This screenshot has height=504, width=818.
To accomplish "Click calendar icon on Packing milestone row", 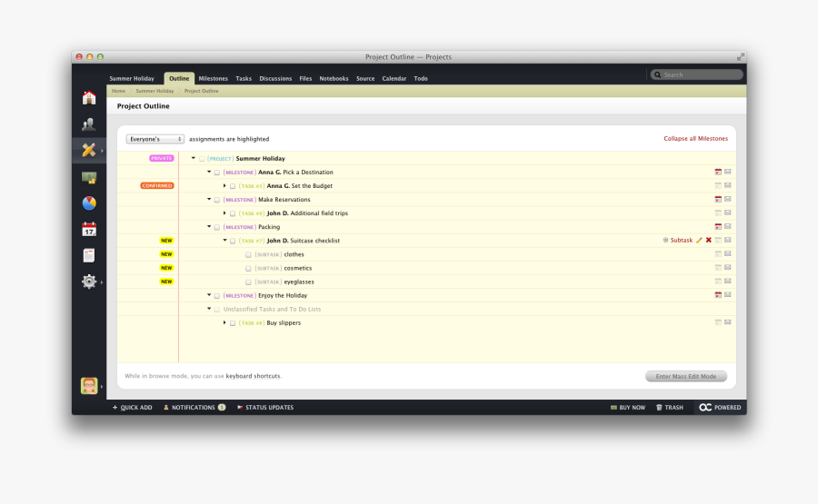I will (718, 227).
